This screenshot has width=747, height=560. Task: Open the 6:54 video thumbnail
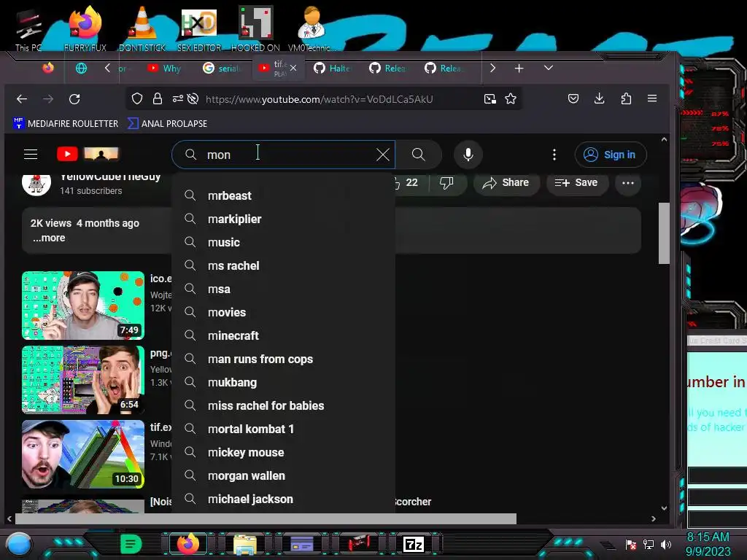pos(83,380)
